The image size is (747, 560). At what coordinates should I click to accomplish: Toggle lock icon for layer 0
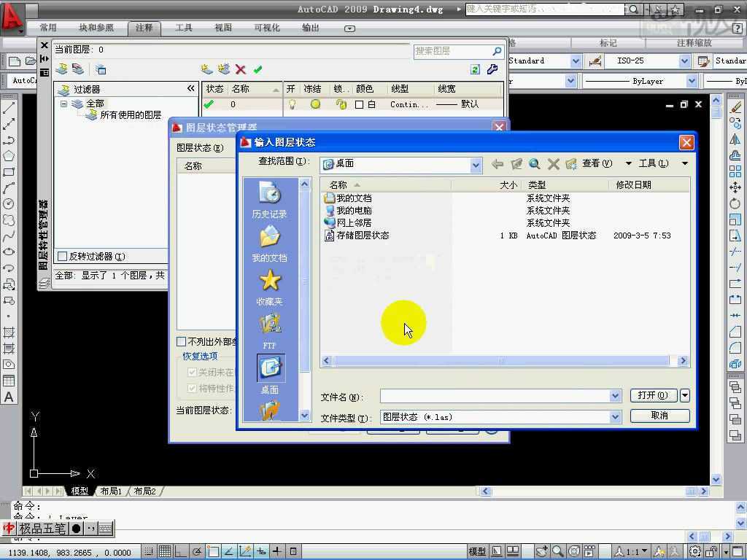(341, 104)
